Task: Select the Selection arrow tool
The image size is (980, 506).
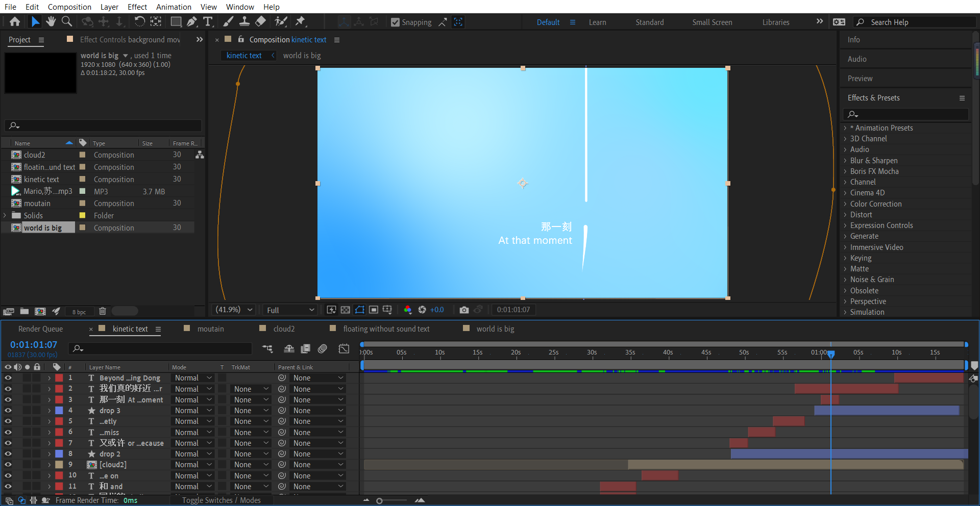Action: coord(35,21)
